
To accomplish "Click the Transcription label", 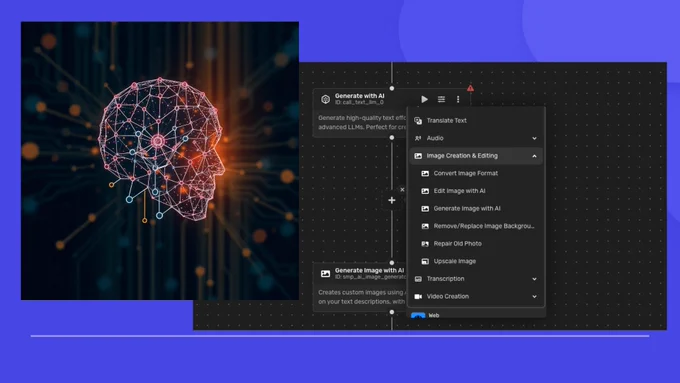I will pos(445,278).
